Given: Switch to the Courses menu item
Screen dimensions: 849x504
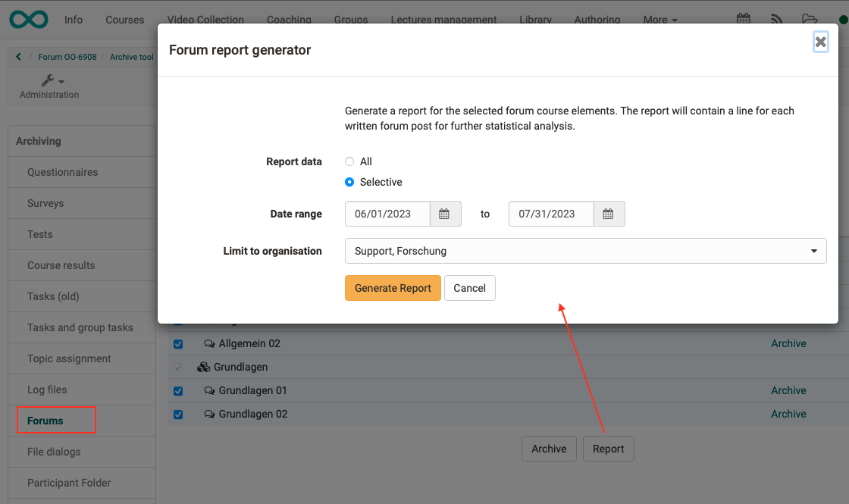Looking at the screenshot, I should click(124, 20).
